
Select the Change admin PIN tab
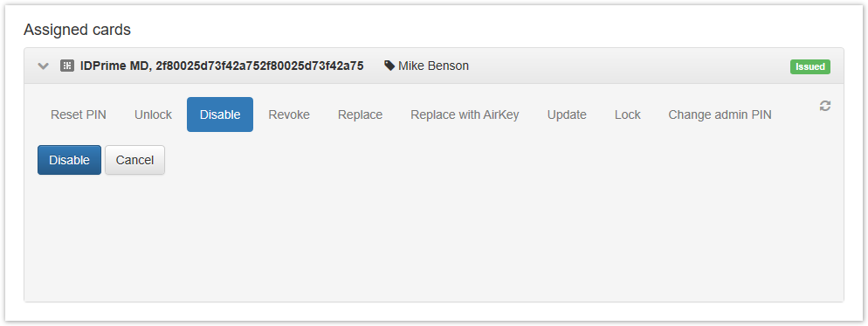click(x=720, y=114)
